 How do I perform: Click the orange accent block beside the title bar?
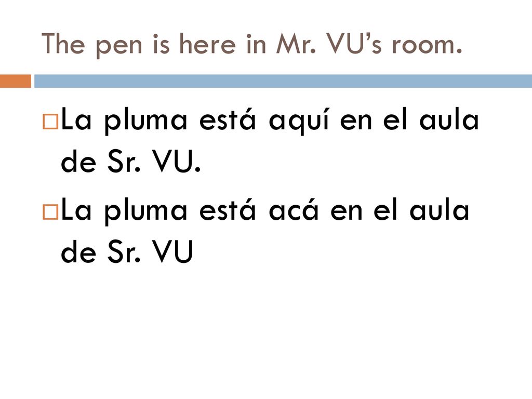pos(16,81)
